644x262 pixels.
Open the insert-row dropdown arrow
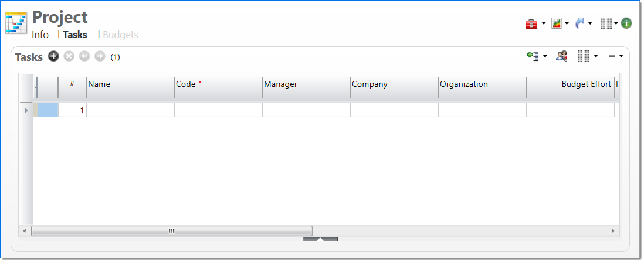(x=545, y=56)
